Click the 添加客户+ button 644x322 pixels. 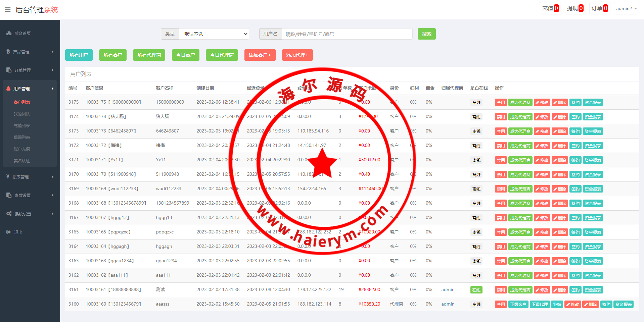click(x=260, y=55)
